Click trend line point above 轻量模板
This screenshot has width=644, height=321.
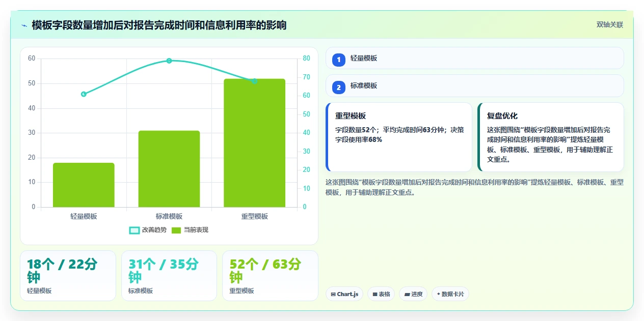pos(84,94)
